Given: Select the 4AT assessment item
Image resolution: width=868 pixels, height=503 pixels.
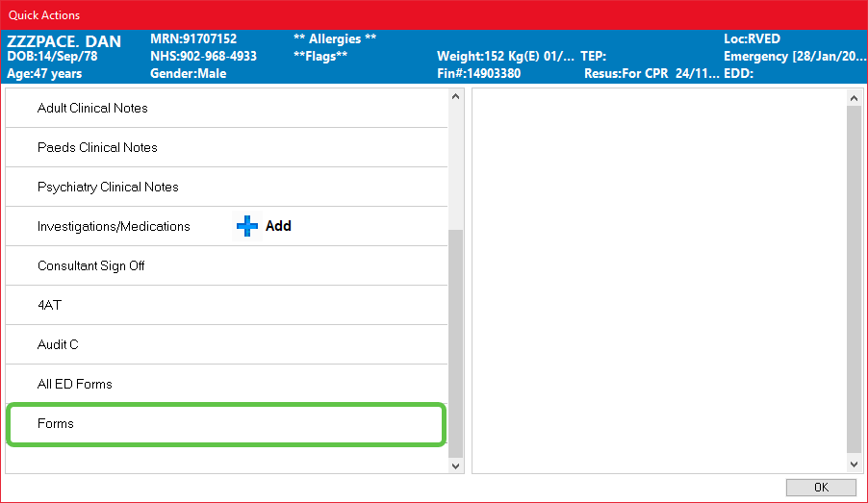Looking at the screenshot, I should click(x=50, y=306).
